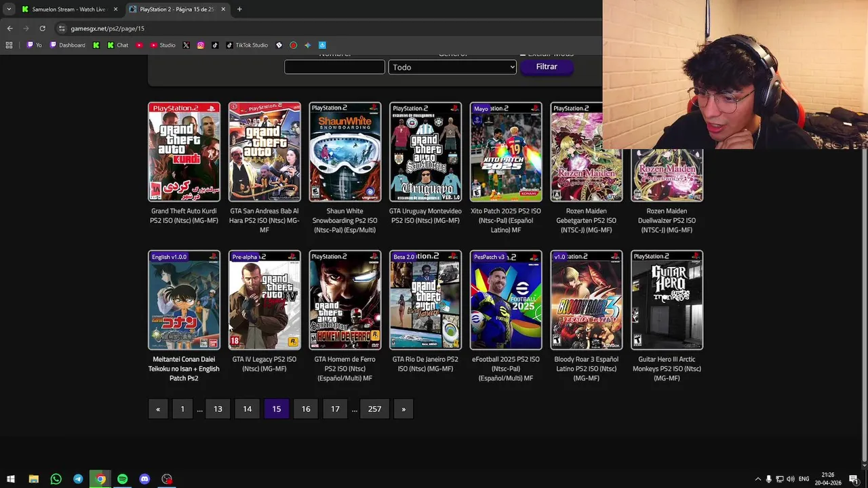
Task: Go to previous page with « button
Action: [158, 409]
